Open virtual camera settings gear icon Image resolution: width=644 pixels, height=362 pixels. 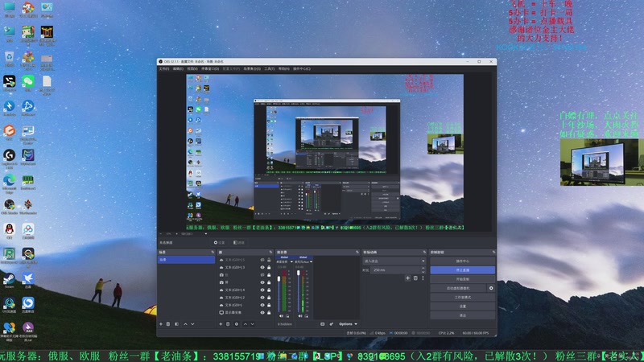tap(491, 288)
